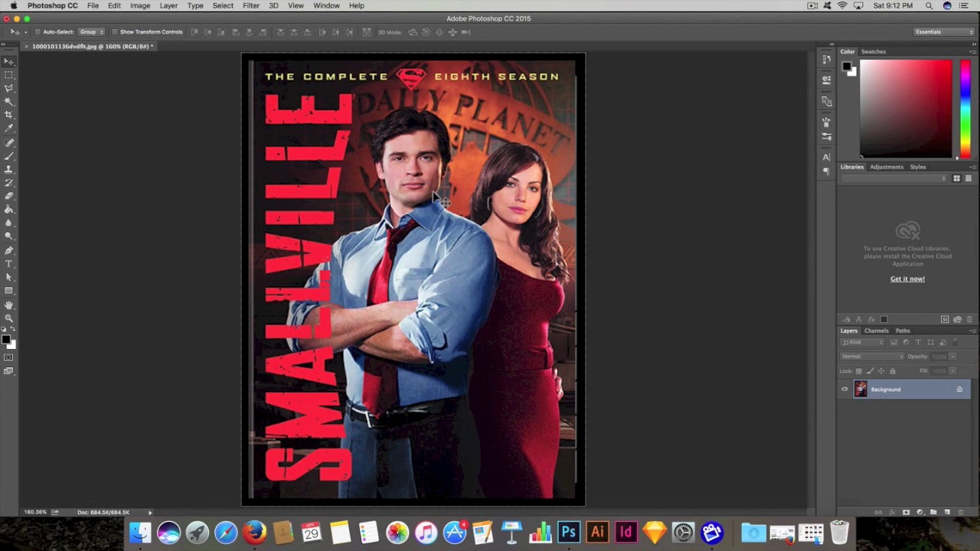Open the Kind filter dropdown
The width and height of the screenshot is (980, 551).
[864, 342]
